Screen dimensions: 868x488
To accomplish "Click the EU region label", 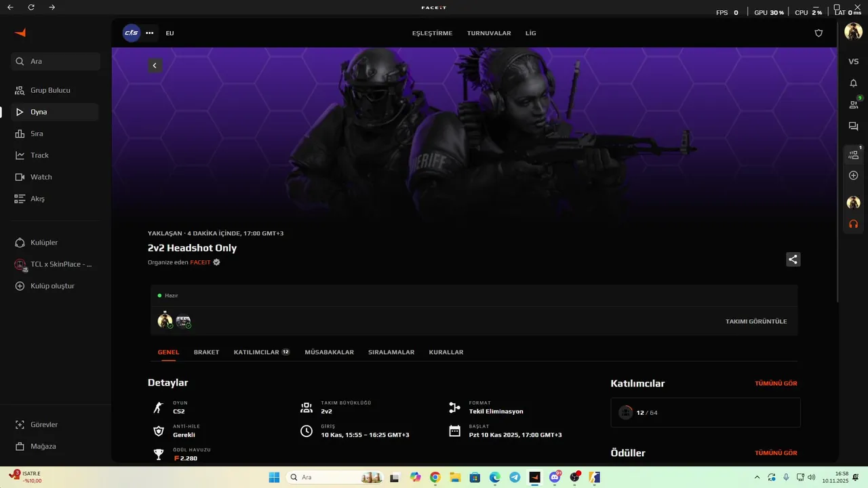I will [170, 33].
